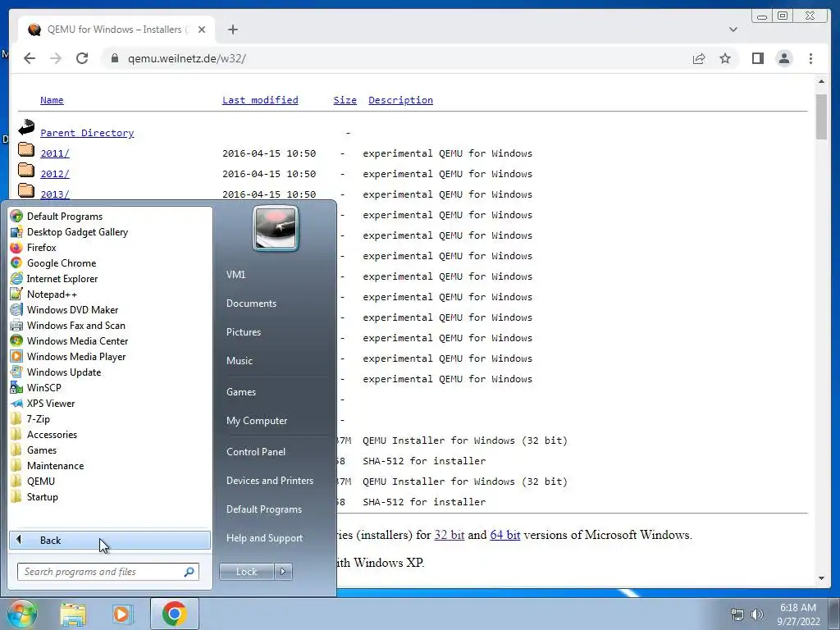
Task: Open Chrome three-dot menu
Action: pos(810,58)
